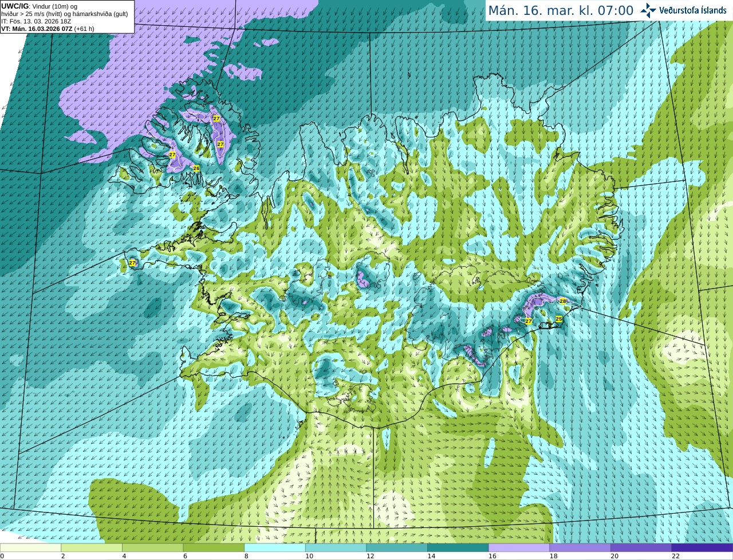Pick the 16–18 m/s lavender legend swatch

point(519,547)
